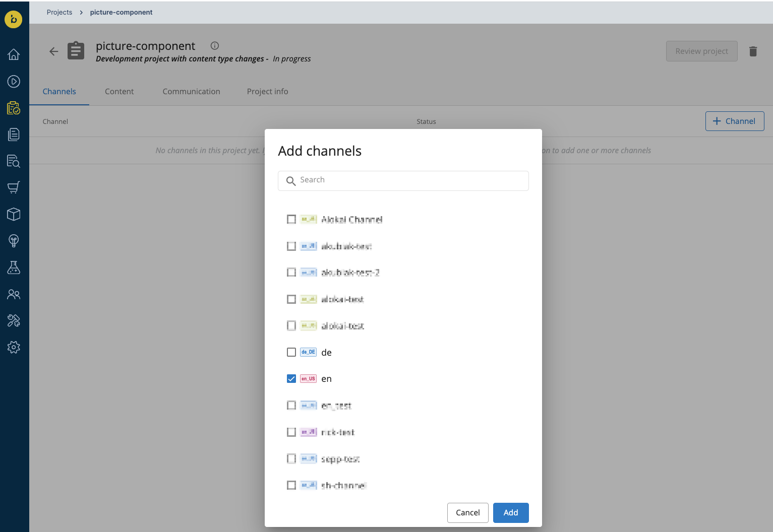
Task: Check the akubiak-test checkbox
Action: tap(291, 246)
